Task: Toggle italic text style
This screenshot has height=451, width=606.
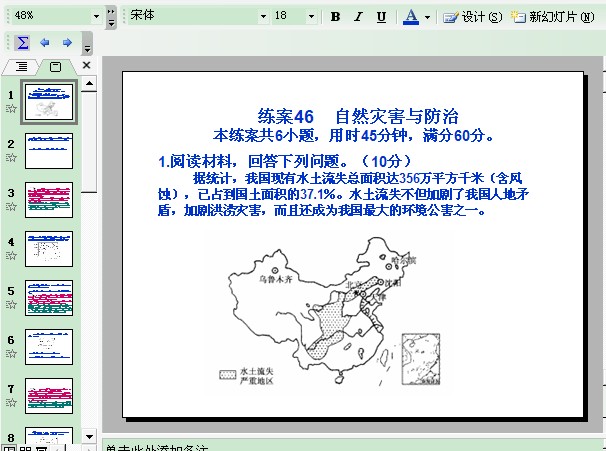Action: (359, 17)
